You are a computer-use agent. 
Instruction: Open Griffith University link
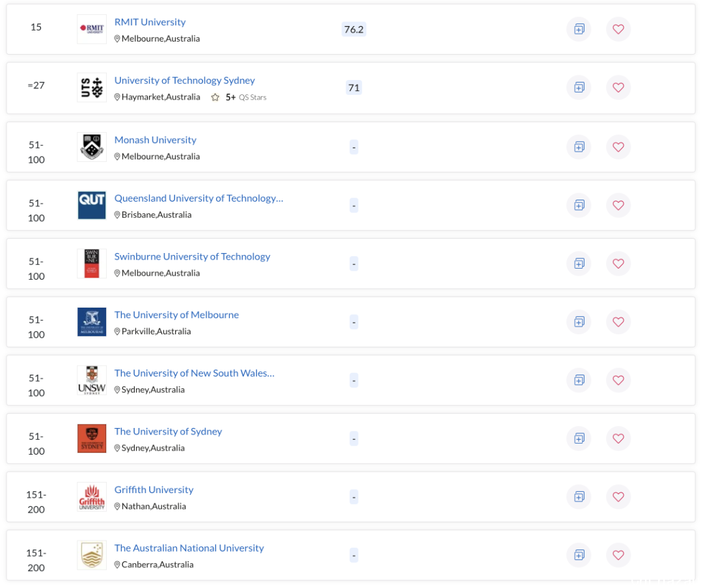tap(154, 489)
